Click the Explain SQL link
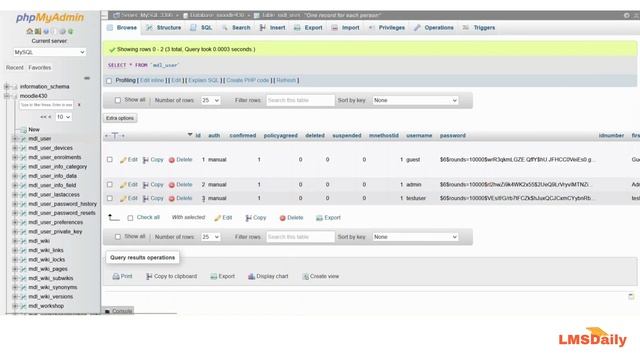640x360 pixels. click(204, 80)
